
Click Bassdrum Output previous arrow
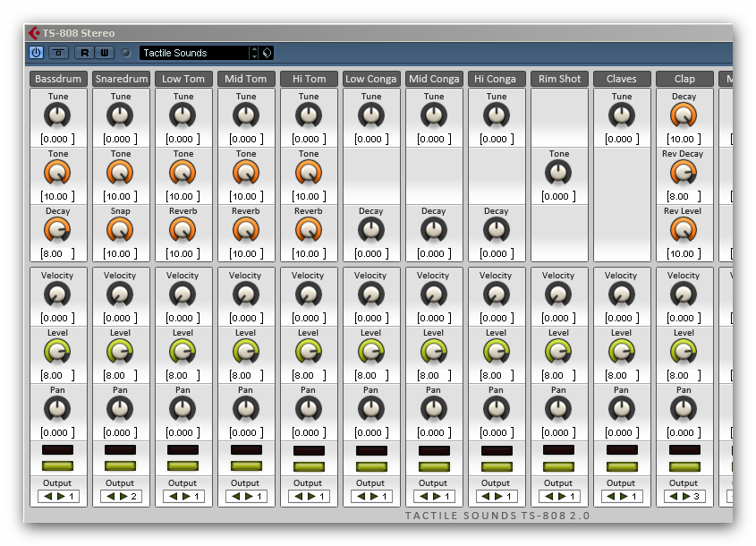pyautogui.click(x=47, y=496)
